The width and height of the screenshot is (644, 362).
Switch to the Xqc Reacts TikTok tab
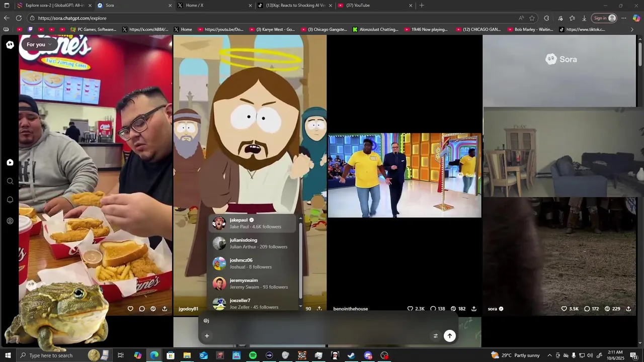295,6
